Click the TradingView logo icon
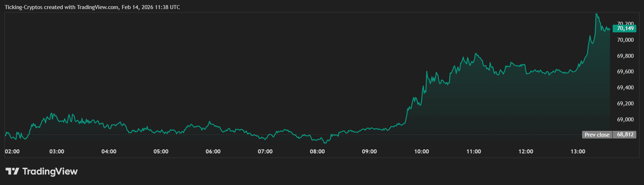This screenshot has height=185, width=644. [x=12, y=171]
